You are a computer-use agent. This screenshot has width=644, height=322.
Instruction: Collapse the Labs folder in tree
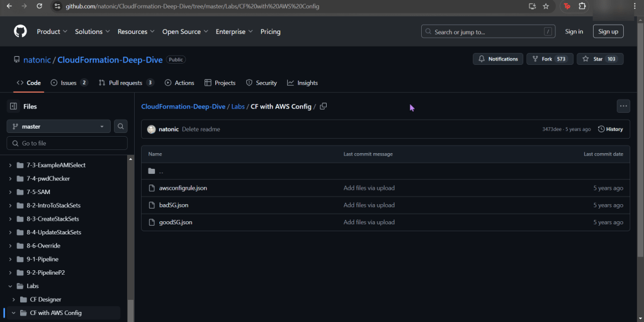pos(9,286)
